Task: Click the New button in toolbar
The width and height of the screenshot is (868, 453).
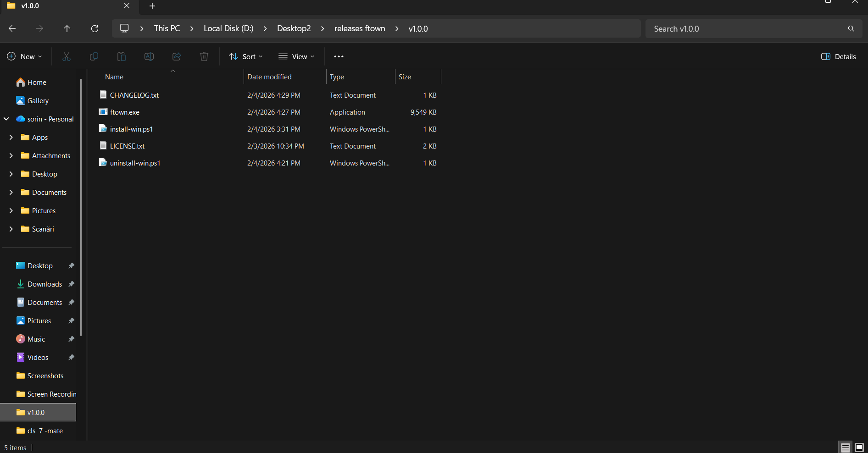Action: (25, 56)
